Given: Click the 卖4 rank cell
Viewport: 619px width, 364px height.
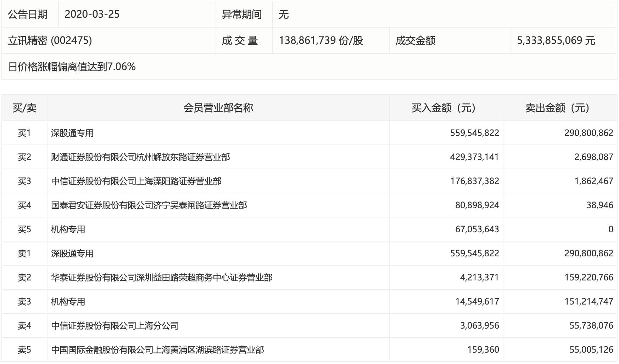Looking at the screenshot, I should click(24, 326).
